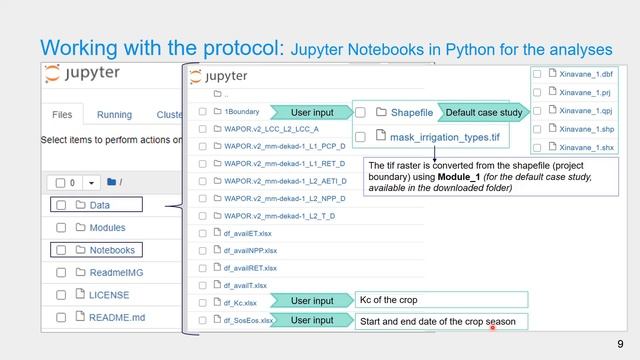The height and width of the screenshot is (360, 640).
Task: Tick the checkbox for README.md
Action: pyautogui.click(x=61, y=317)
